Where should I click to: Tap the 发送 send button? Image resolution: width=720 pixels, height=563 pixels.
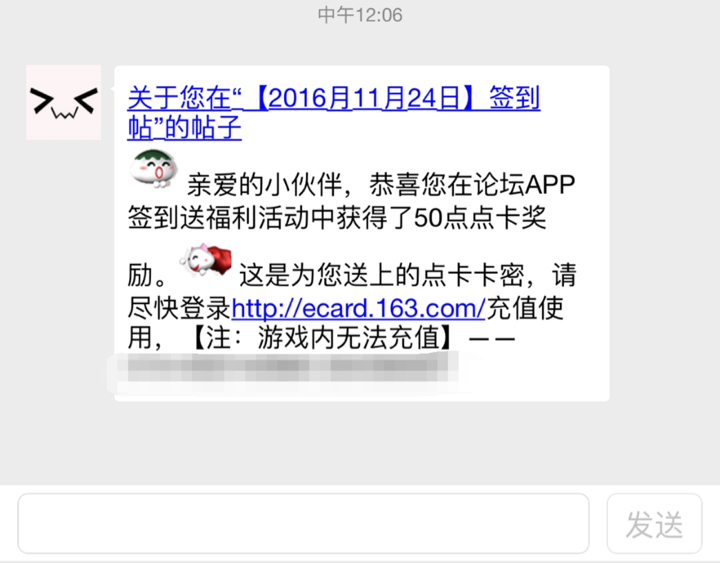[x=654, y=524]
